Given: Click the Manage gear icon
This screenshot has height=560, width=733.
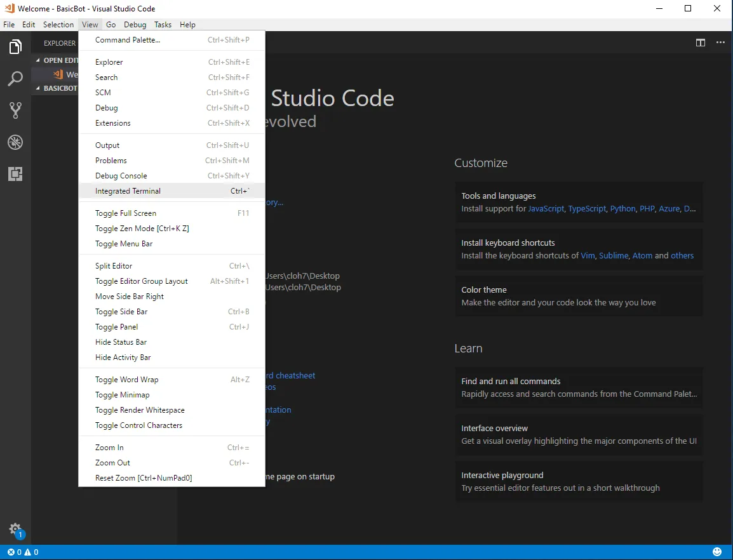Looking at the screenshot, I should pyautogui.click(x=15, y=530).
